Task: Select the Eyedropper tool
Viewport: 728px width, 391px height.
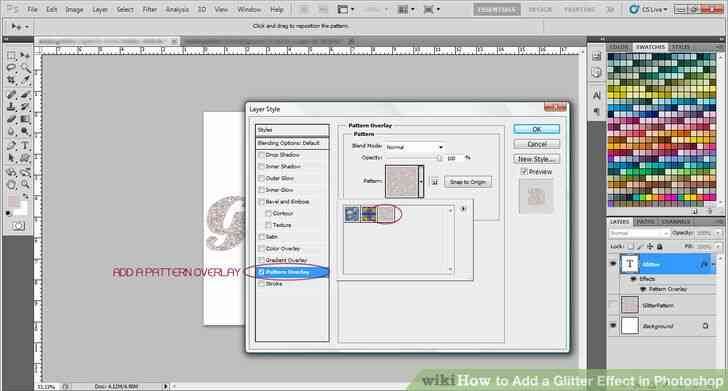Action: click(25, 80)
